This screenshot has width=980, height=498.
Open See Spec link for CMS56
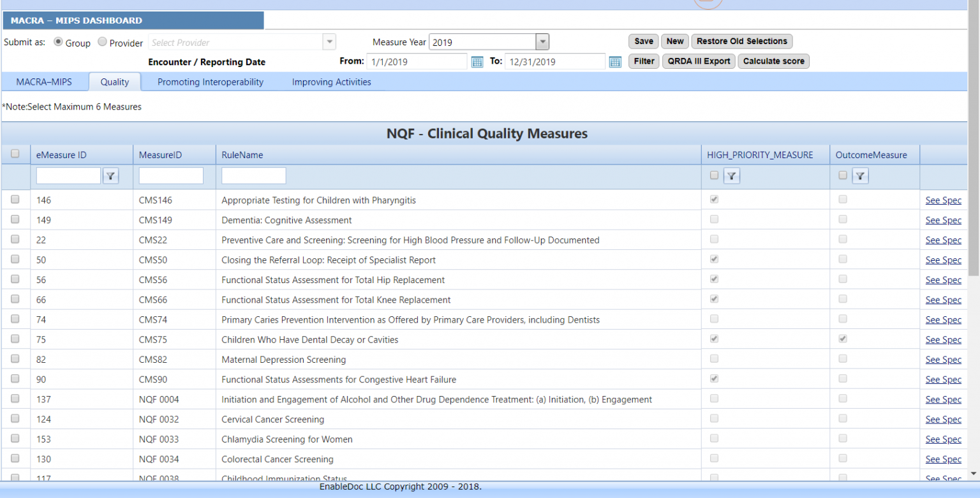click(944, 280)
